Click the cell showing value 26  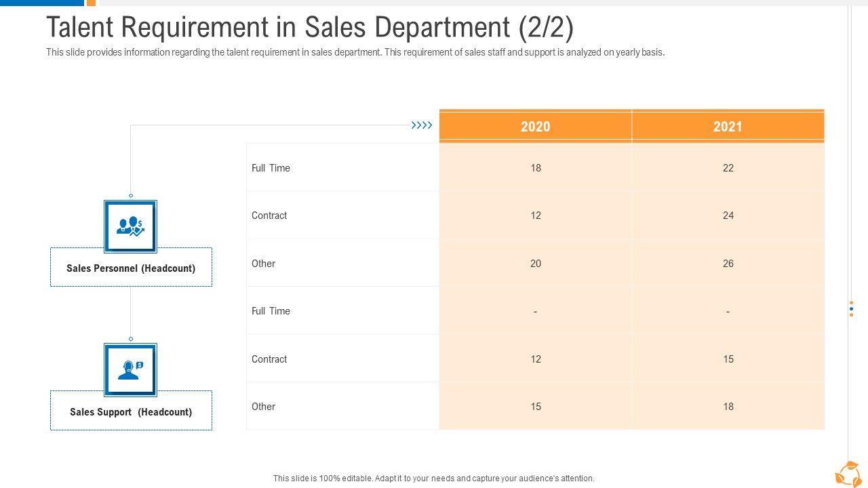(728, 264)
